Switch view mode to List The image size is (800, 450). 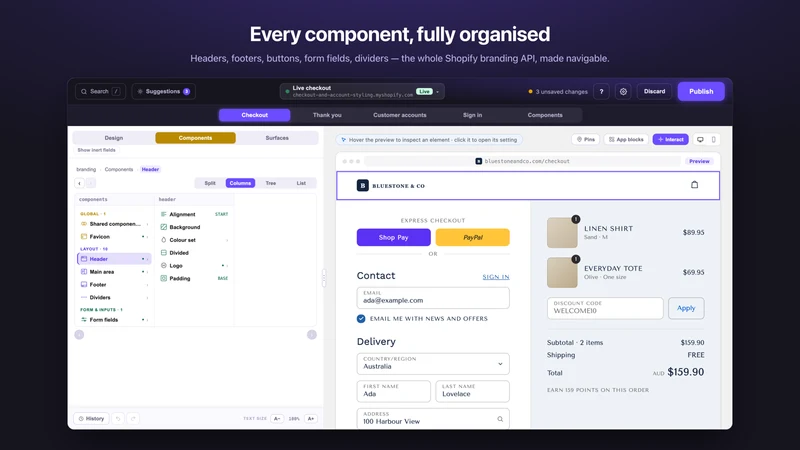(x=301, y=183)
